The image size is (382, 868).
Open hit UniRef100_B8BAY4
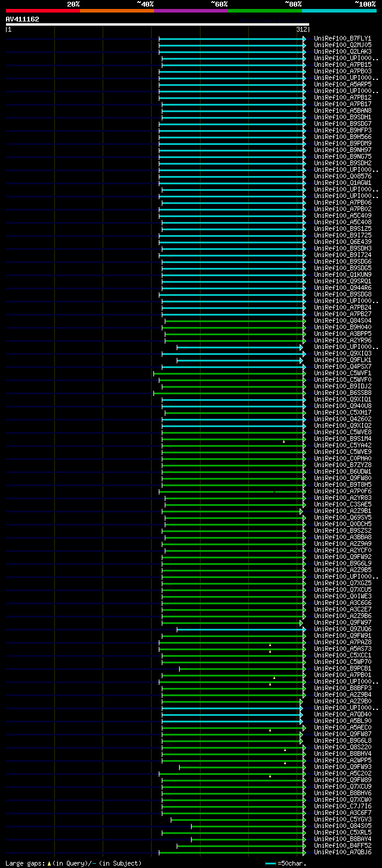click(x=343, y=839)
